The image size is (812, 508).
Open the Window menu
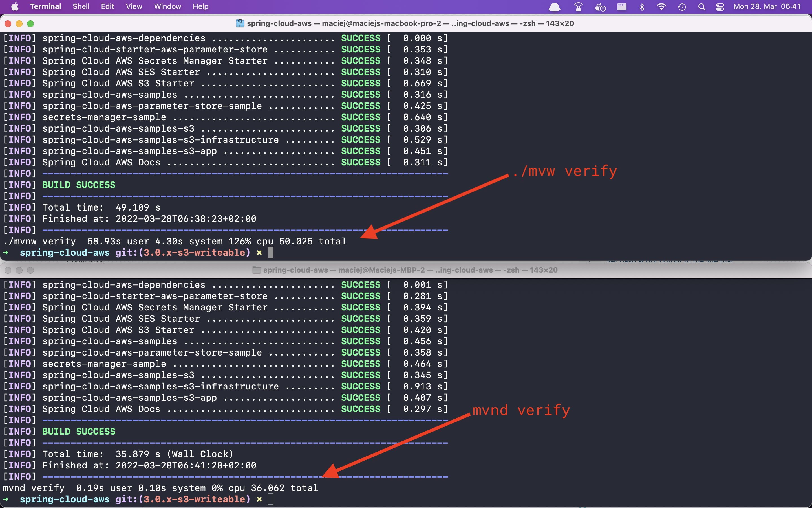(x=167, y=7)
